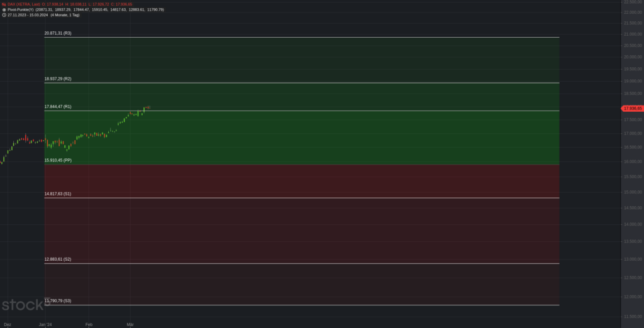Select the R2 resistance label 18.937,29
The image size is (644, 328).
[58, 79]
